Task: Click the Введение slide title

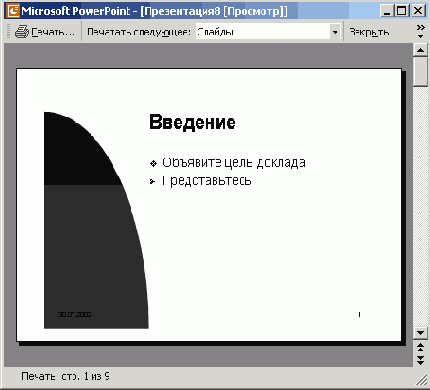Action: 192,122
